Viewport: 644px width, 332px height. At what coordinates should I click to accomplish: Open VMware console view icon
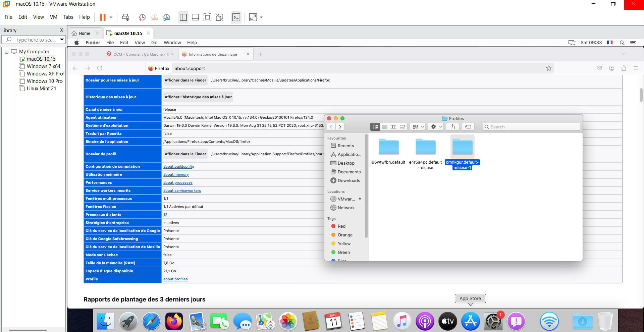tap(236, 17)
